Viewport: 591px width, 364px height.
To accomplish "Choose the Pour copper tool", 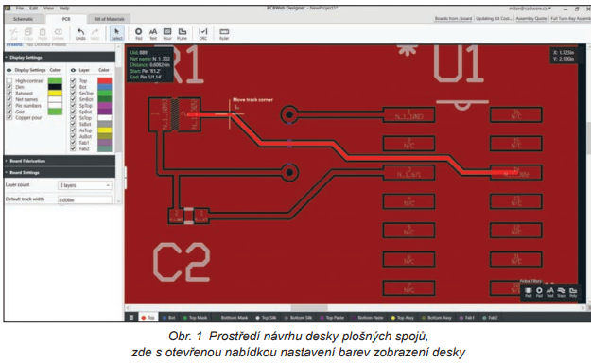I will [x=167, y=33].
